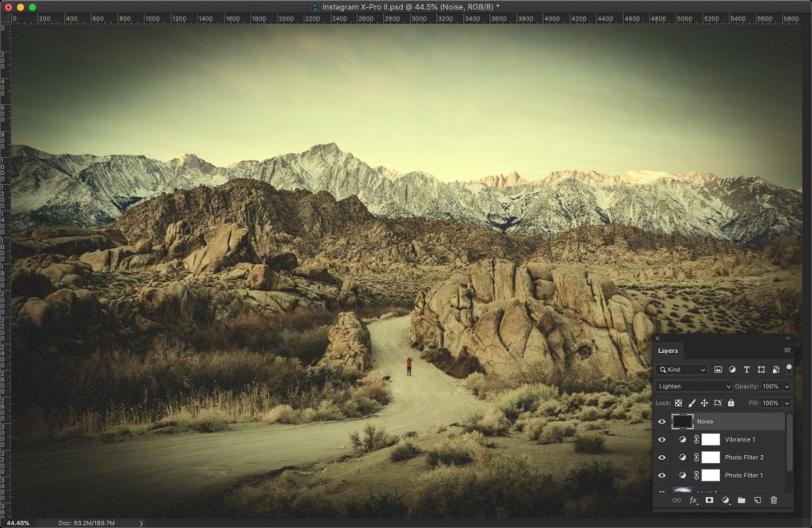
Task: Click the fx layer styles icon
Action: (x=692, y=500)
